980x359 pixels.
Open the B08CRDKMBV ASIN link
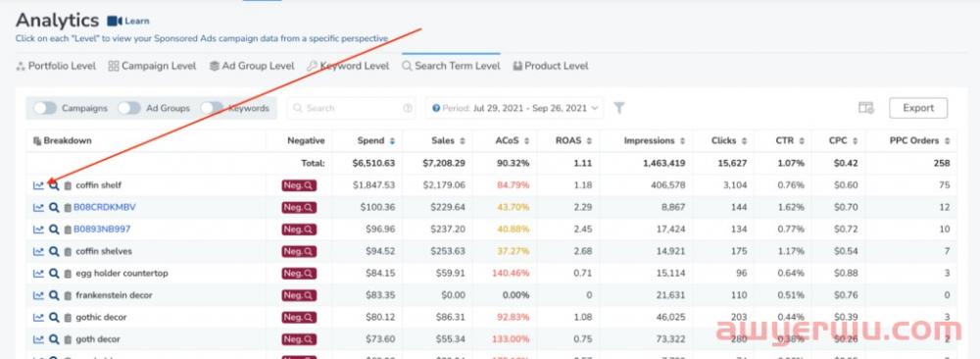pyautogui.click(x=105, y=207)
